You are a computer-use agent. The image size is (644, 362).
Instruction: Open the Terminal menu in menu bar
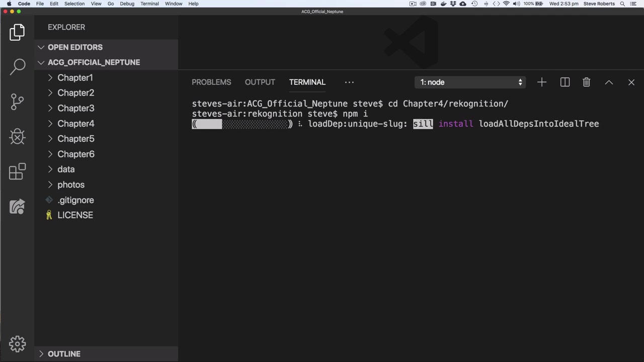click(x=149, y=4)
